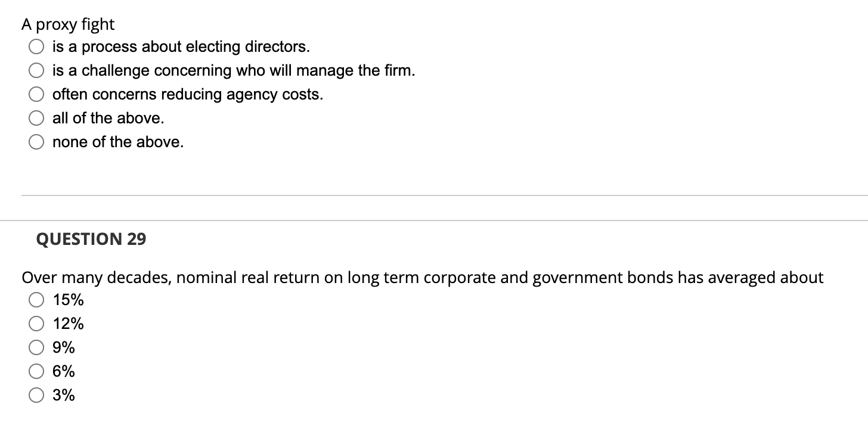
Task: Click the QUESTION 29 heading
Action: (x=91, y=238)
